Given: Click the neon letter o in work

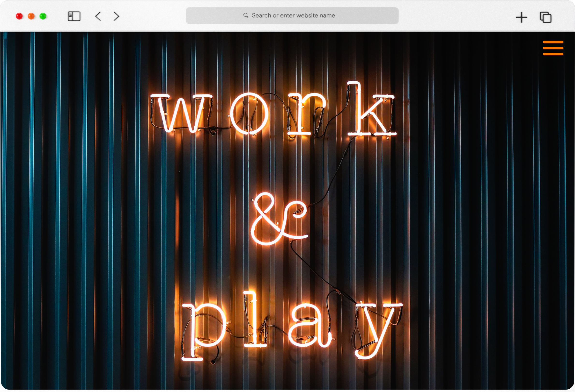Looking at the screenshot, I should click(249, 114).
